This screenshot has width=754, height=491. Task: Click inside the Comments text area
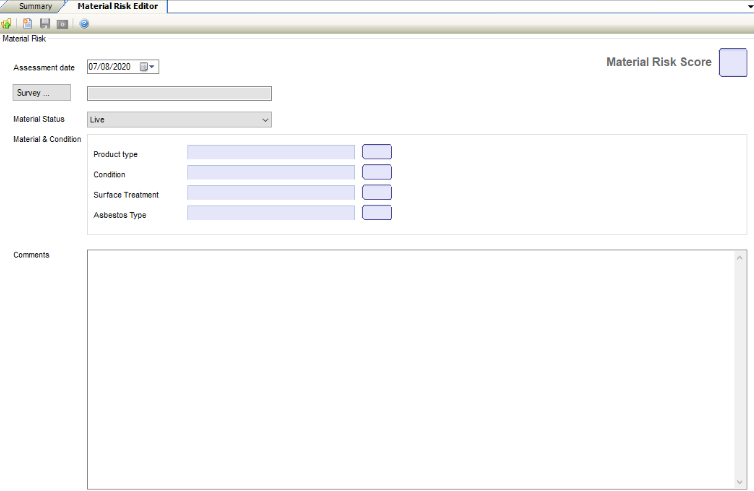[x=410, y=368]
